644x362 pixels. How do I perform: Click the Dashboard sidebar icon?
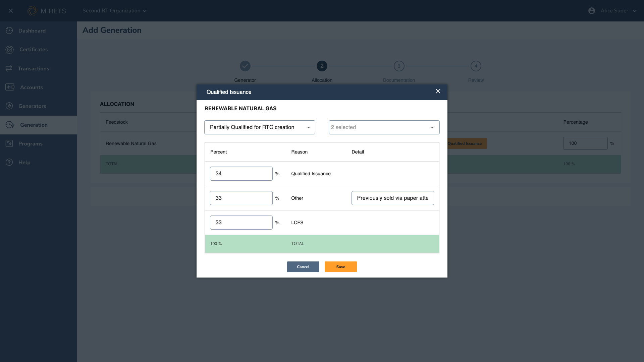click(9, 31)
